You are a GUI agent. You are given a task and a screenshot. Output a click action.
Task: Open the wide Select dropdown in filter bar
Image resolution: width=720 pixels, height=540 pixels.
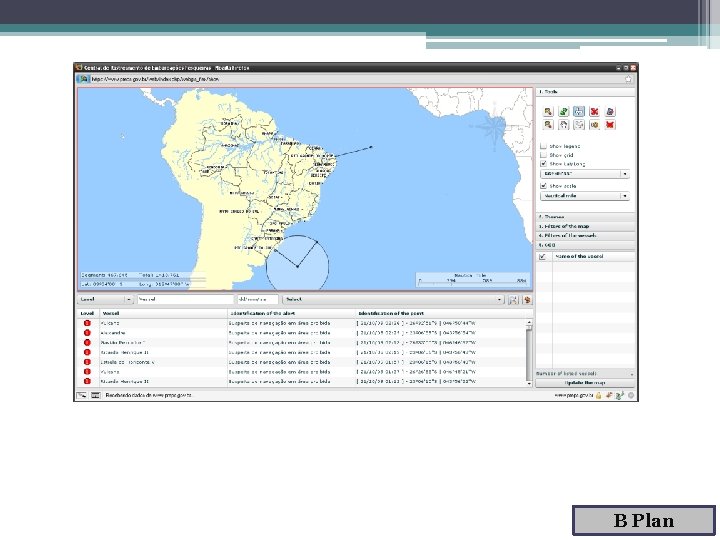394,299
